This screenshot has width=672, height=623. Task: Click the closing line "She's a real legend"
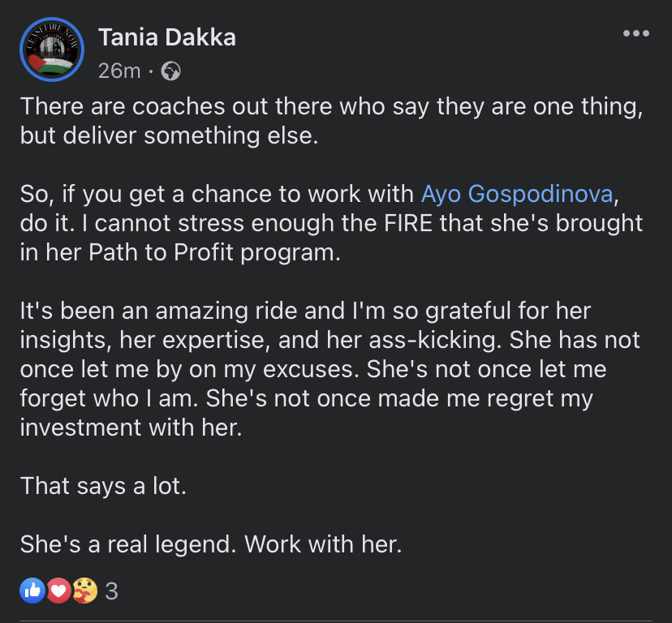[x=211, y=544]
